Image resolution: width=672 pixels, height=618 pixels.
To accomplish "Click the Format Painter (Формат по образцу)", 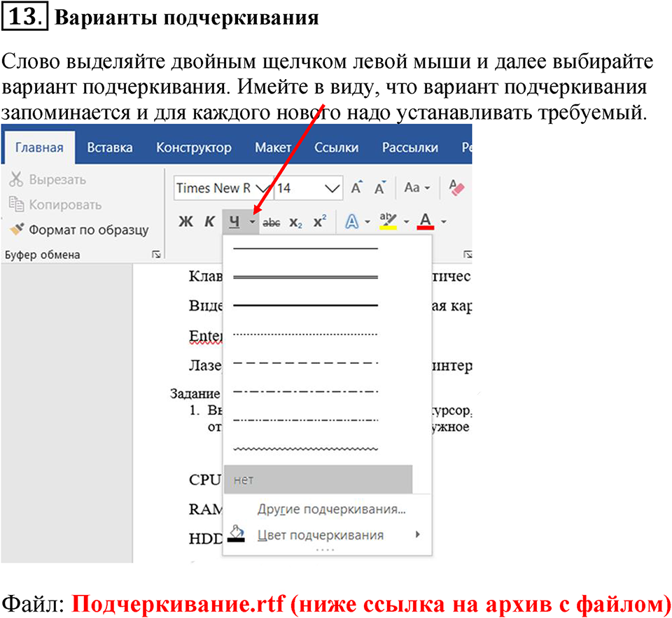I will [x=79, y=230].
